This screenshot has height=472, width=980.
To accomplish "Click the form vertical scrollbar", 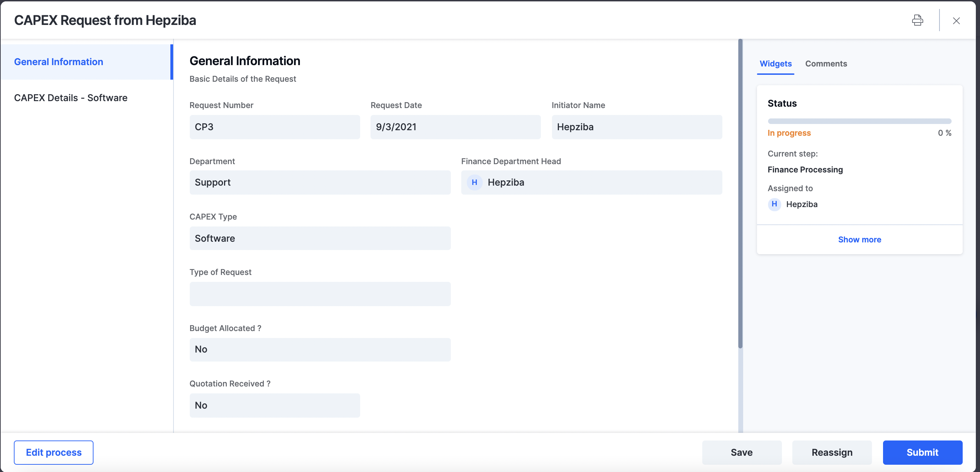I will pyautogui.click(x=740, y=194).
